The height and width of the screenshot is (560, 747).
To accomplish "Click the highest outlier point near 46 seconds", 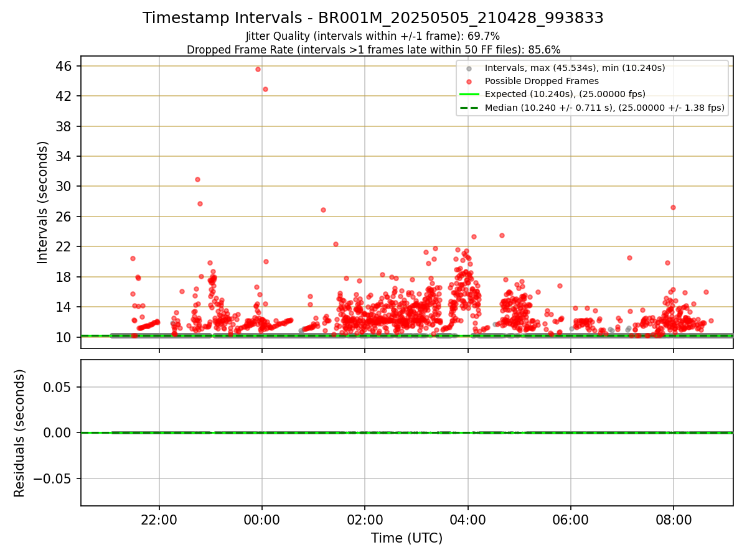I will click(258, 69).
